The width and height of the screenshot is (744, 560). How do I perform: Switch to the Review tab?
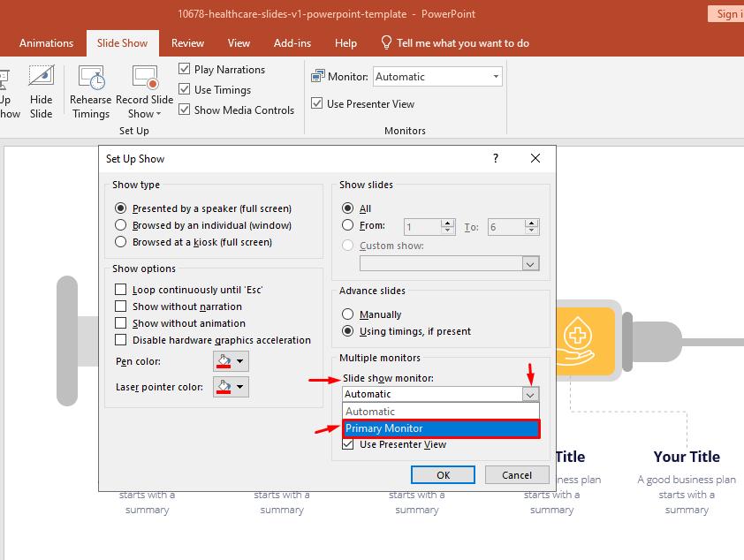click(x=186, y=42)
